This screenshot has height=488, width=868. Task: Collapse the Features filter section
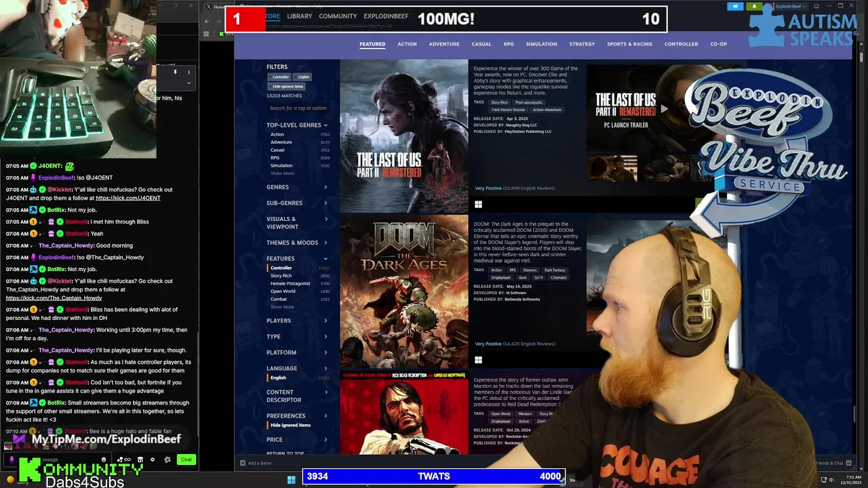[x=297, y=258]
